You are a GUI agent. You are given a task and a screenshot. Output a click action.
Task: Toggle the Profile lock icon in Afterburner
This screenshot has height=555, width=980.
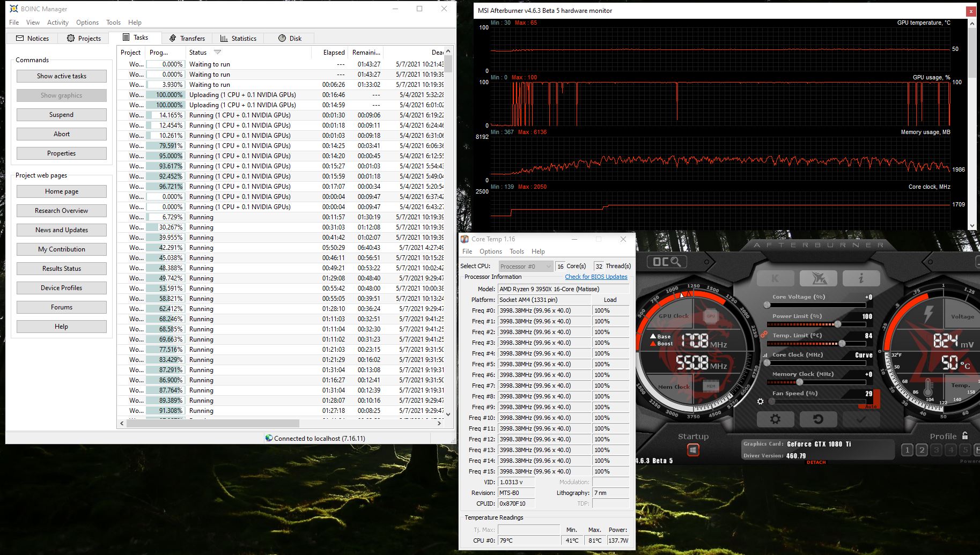point(965,435)
